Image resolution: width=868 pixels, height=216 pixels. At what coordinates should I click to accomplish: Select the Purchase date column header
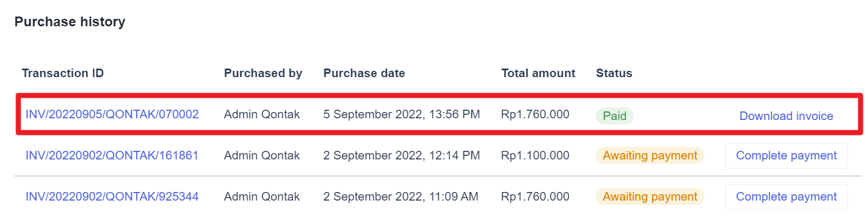coord(364,73)
